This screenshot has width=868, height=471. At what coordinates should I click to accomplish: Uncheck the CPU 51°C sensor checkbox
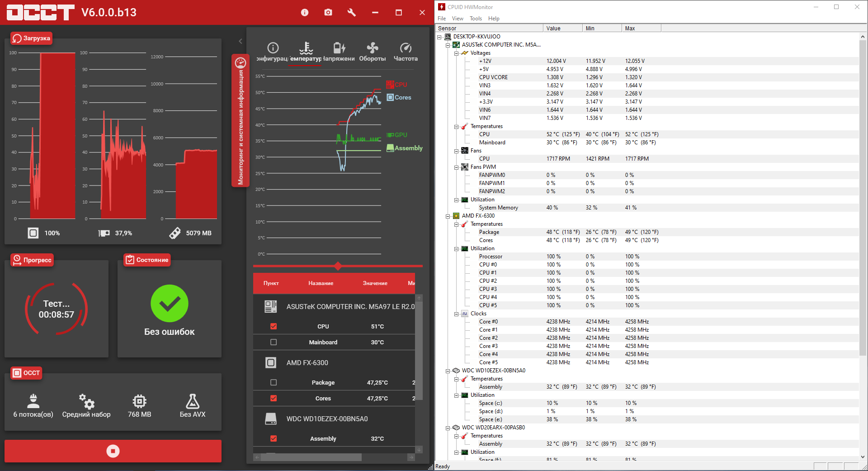(x=274, y=326)
